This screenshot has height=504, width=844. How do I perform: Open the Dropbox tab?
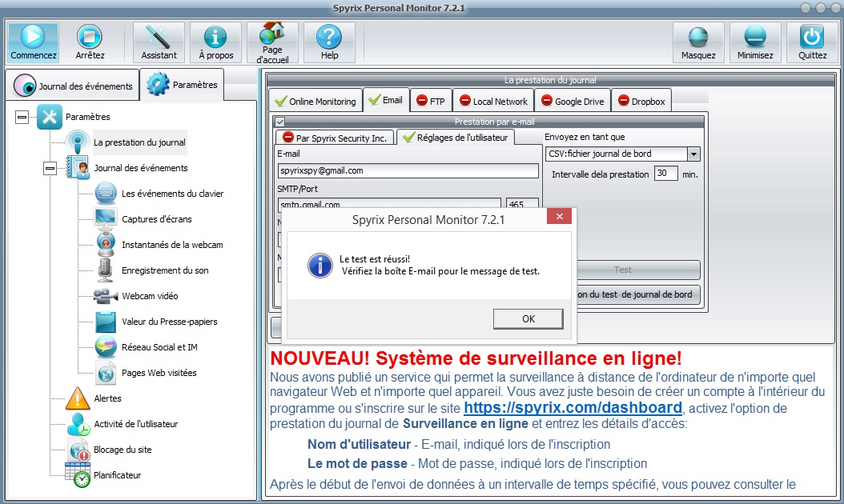point(641,101)
